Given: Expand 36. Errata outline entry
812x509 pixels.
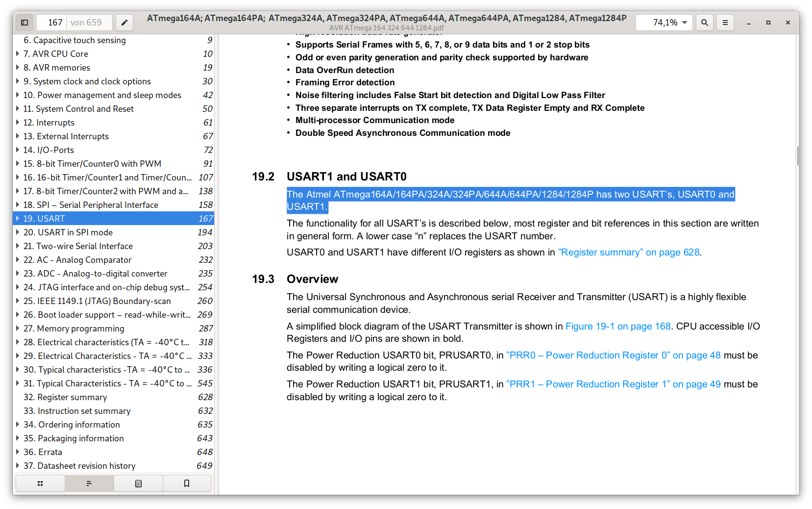Looking at the screenshot, I should point(18,452).
